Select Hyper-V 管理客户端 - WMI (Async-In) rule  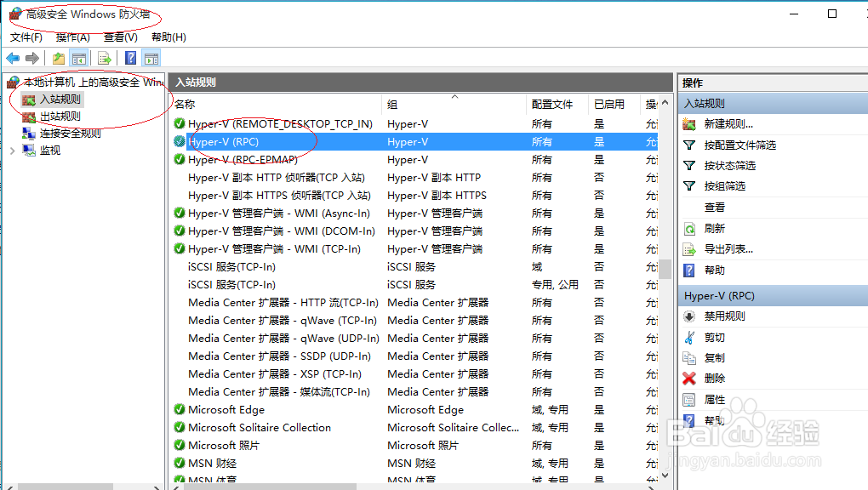[279, 214]
